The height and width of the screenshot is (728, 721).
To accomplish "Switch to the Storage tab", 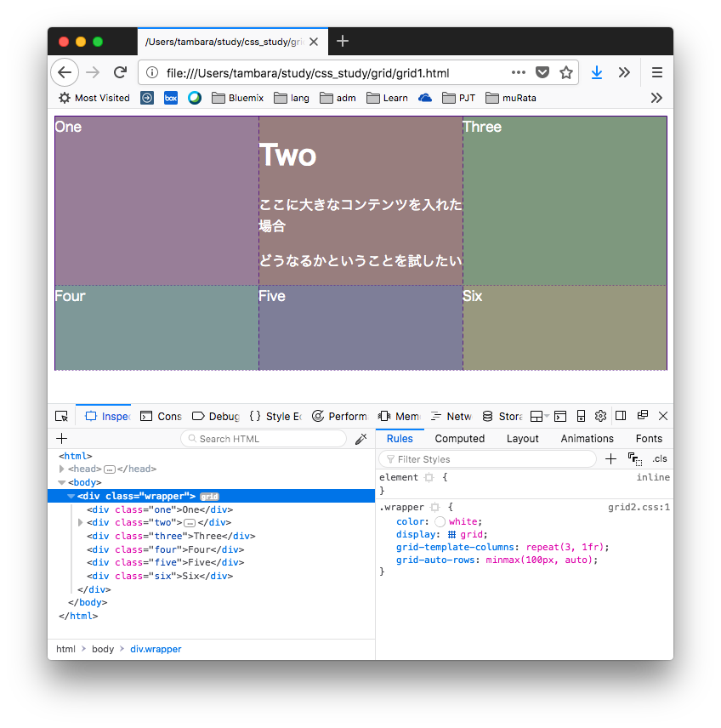I will coord(502,416).
